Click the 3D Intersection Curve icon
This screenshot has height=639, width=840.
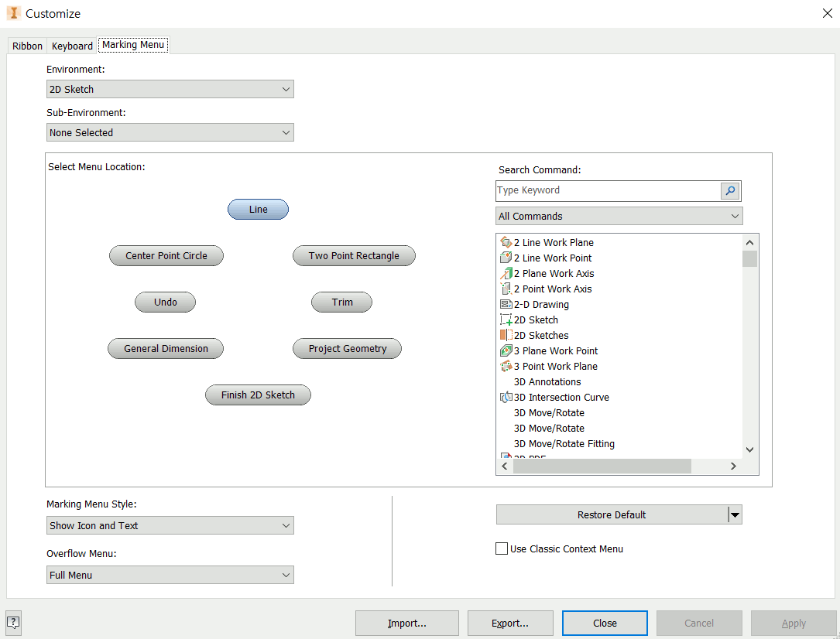click(x=506, y=398)
